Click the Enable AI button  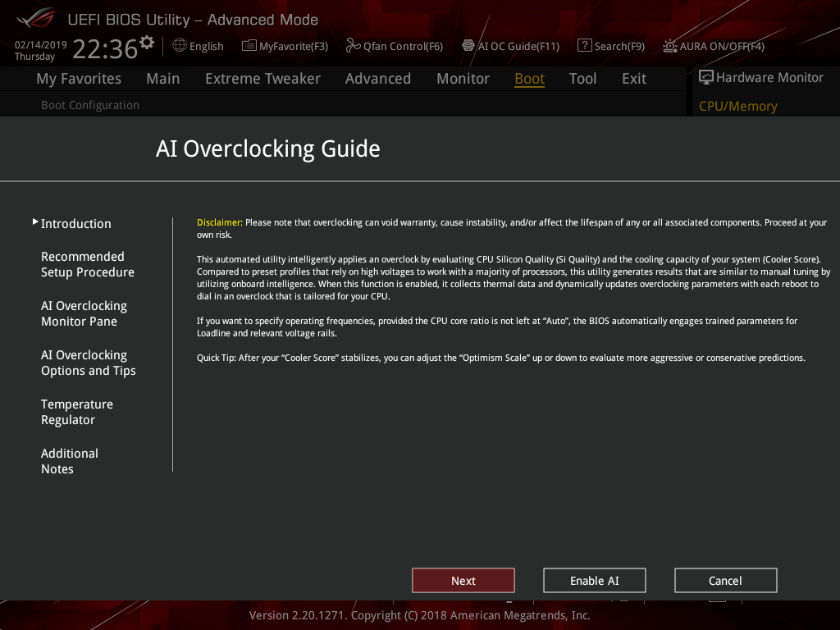tap(595, 580)
